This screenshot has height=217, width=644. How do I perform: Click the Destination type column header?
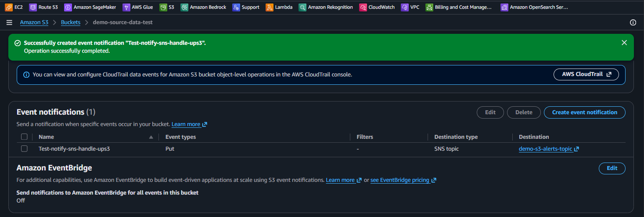456,137
